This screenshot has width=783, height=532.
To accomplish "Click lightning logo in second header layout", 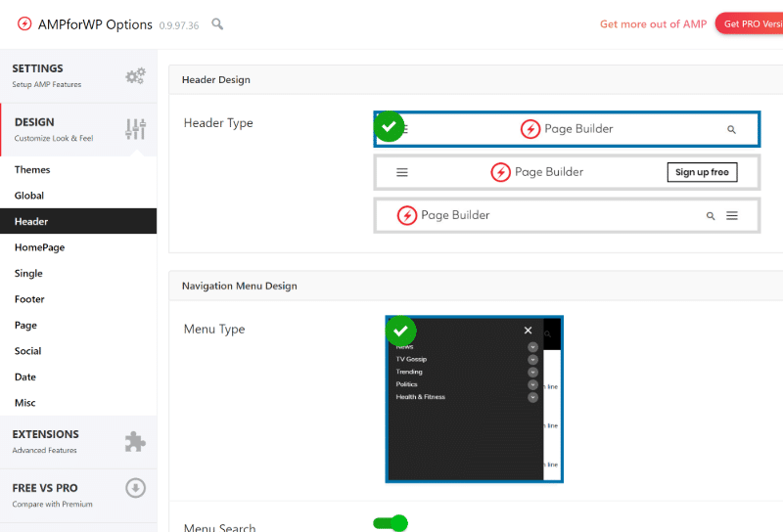I will [x=500, y=172].
